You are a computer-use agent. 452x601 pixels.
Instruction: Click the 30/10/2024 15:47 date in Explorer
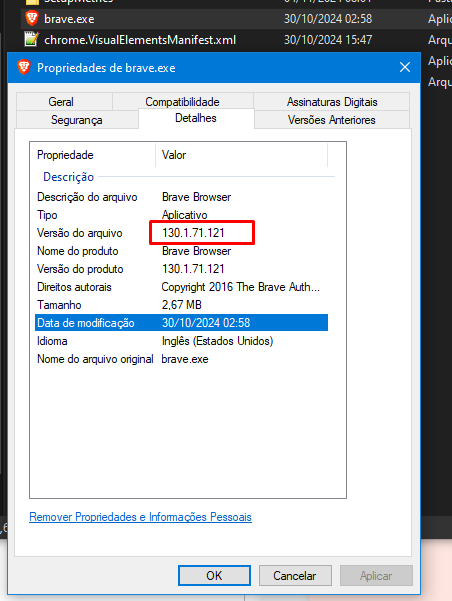[x=328, y=40]
